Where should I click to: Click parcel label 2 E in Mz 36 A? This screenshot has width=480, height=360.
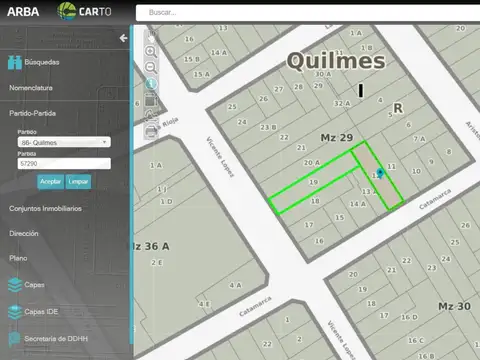coord(157,263)
